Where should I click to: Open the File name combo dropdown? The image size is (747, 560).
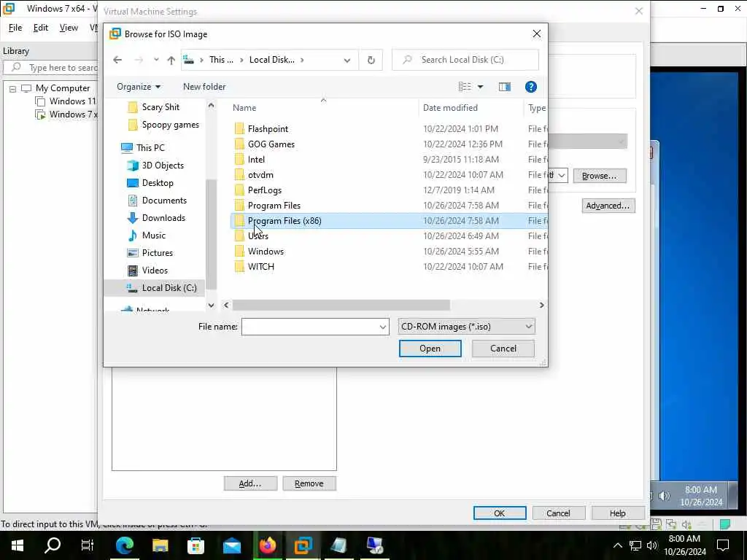point(382,327)
